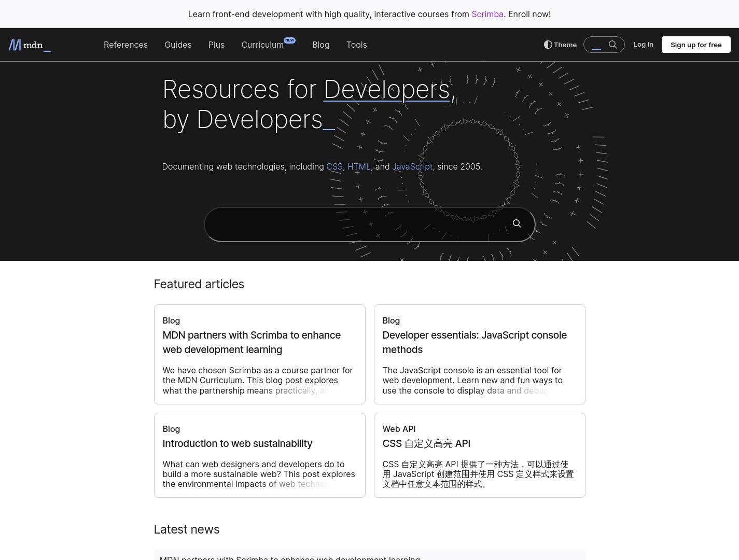Open the Scrimba link in top banner
The height and width of the screenshot is (560, 739).
point(487,14)
